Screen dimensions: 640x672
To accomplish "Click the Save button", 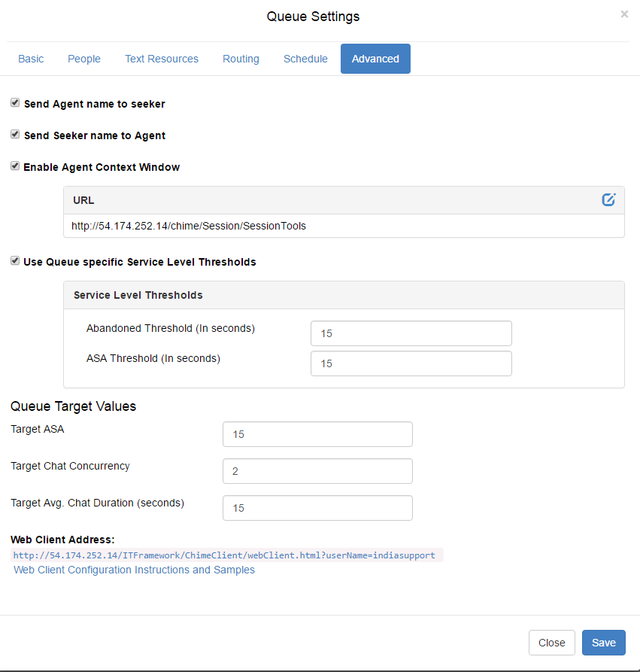I will 604,643.
